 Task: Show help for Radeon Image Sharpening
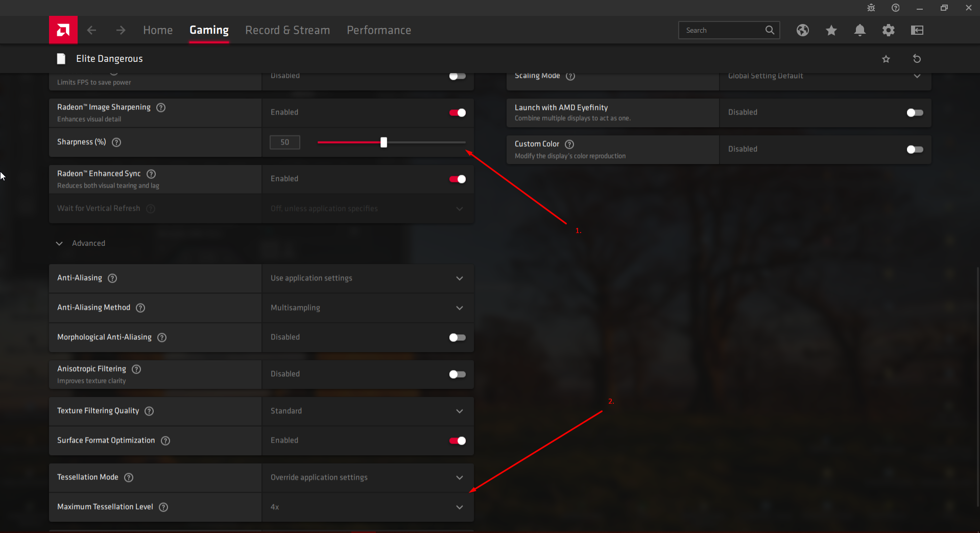point(161,107)
